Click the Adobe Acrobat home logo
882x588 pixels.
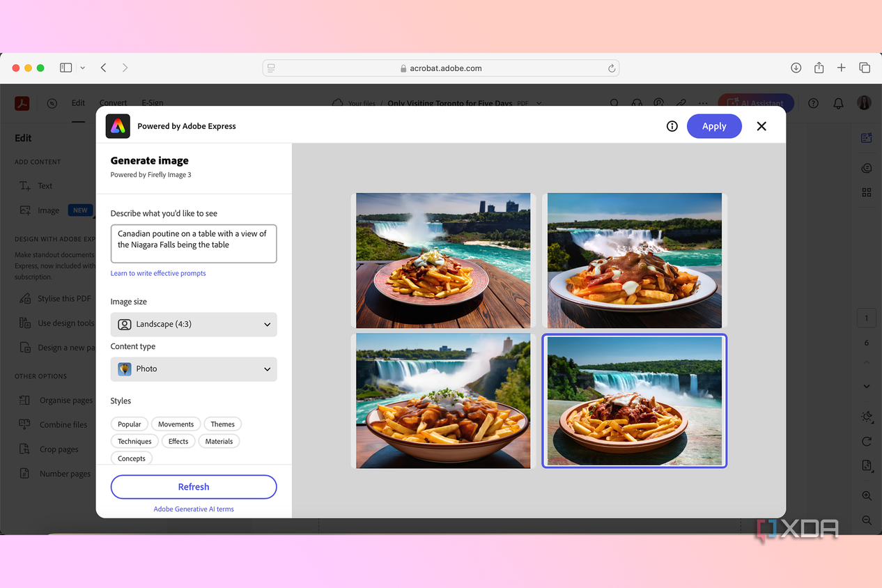(x=22, y=103)
